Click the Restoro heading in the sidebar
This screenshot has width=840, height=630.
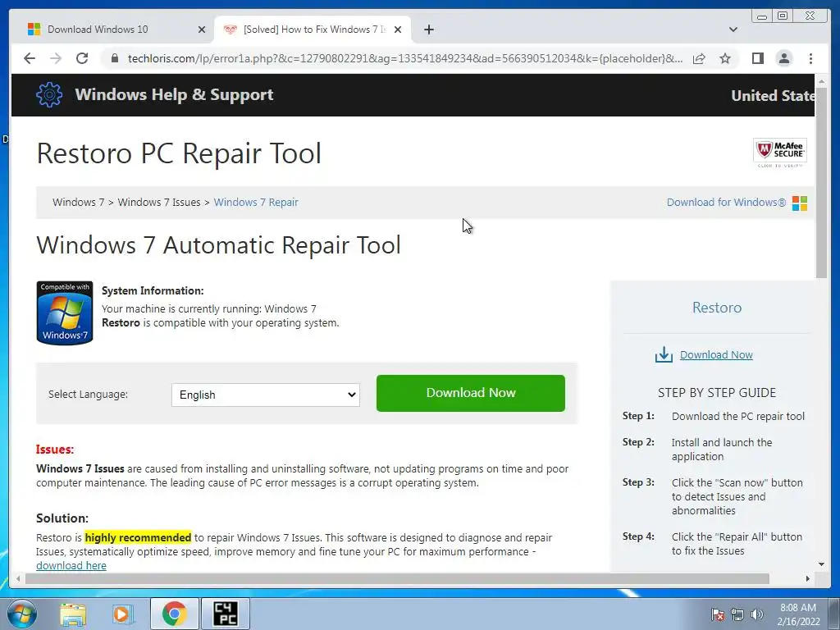[x=717, y=308]
